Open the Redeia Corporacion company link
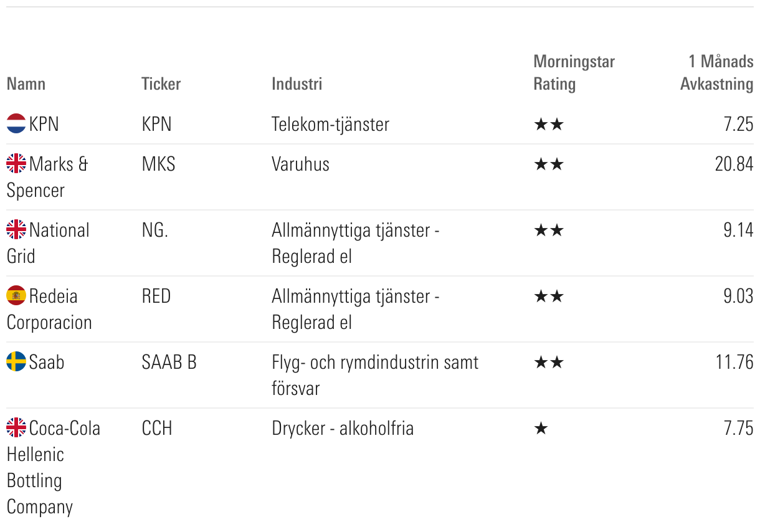Viewport: 760px width, 532px height. pyautogui.click(x=49, y=309)
